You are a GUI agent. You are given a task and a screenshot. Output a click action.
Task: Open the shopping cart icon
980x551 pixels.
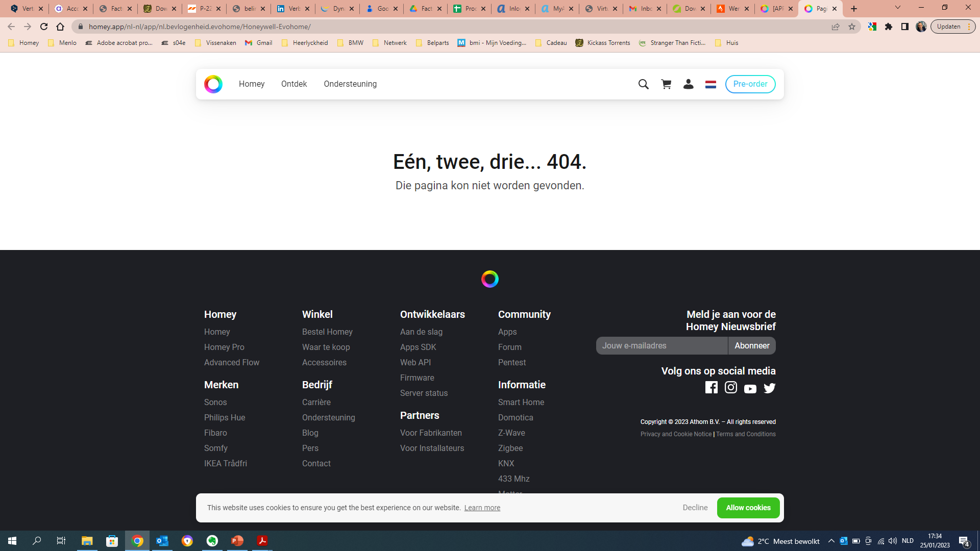666,84
